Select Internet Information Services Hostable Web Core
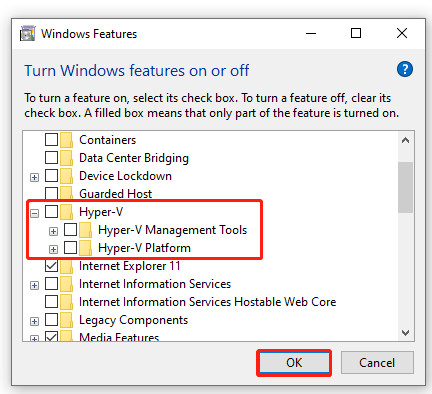 click(208, 302)
